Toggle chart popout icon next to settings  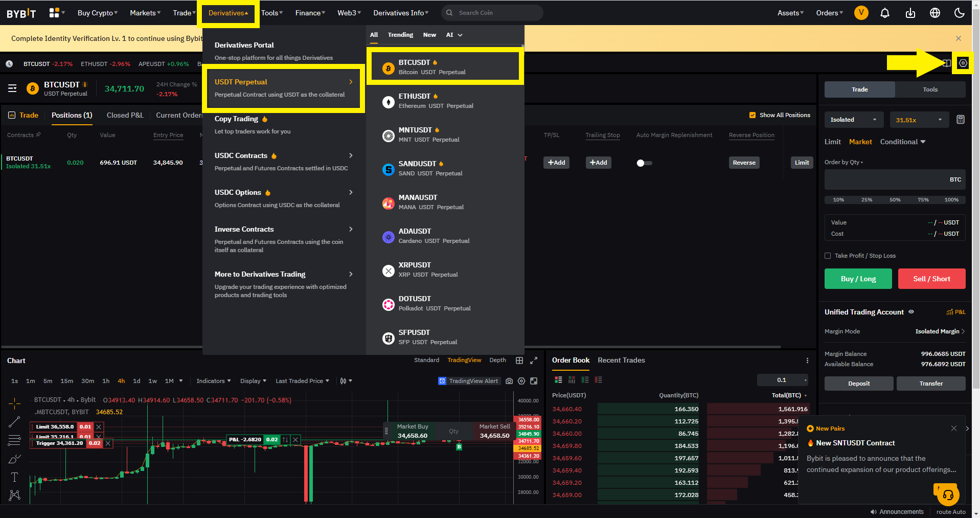534,381
